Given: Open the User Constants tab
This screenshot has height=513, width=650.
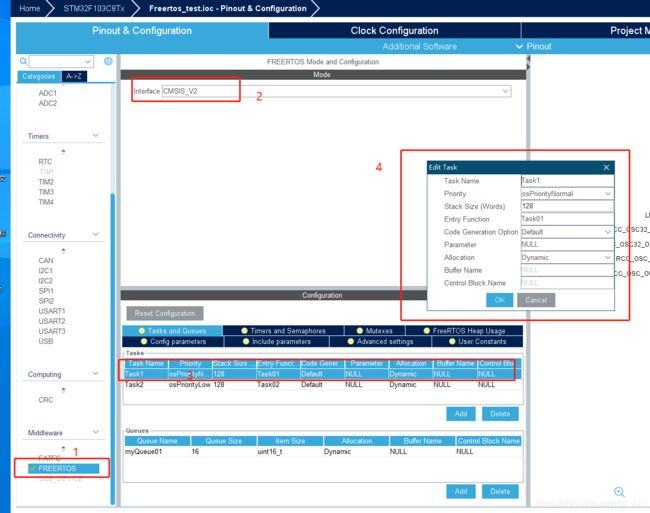Looking at the screenshot, I should coord(478,341).
